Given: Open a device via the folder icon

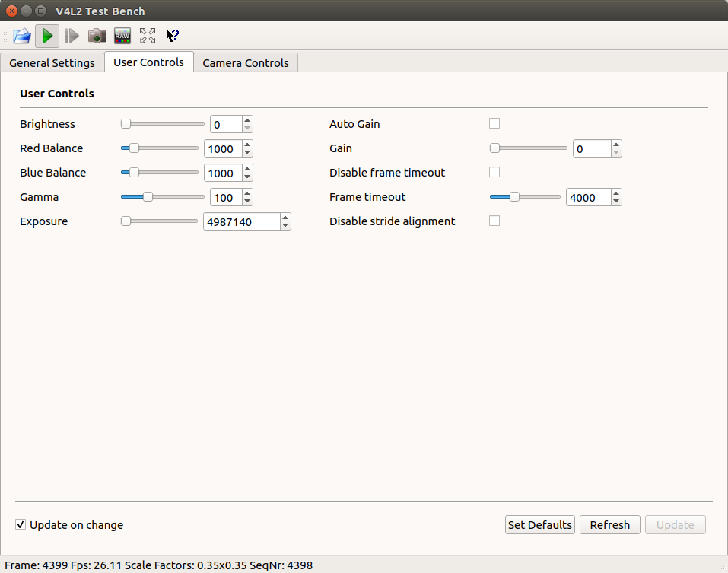Looking at the screenshot, I should click(x=22, y=36).
